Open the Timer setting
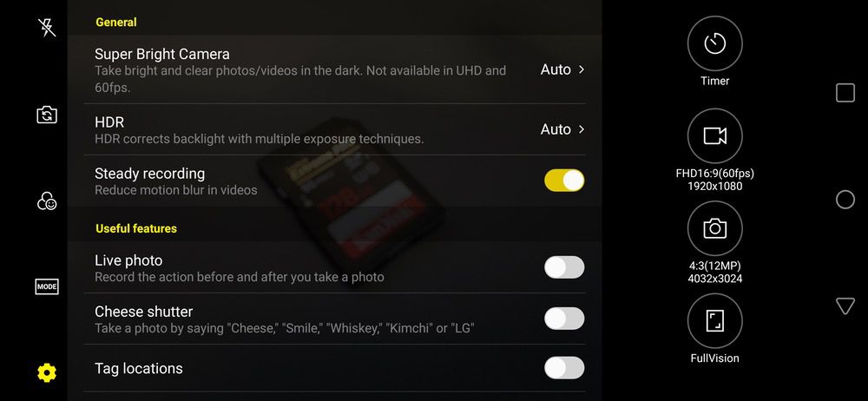Screen dimensions: 868x401 point(714,43)
